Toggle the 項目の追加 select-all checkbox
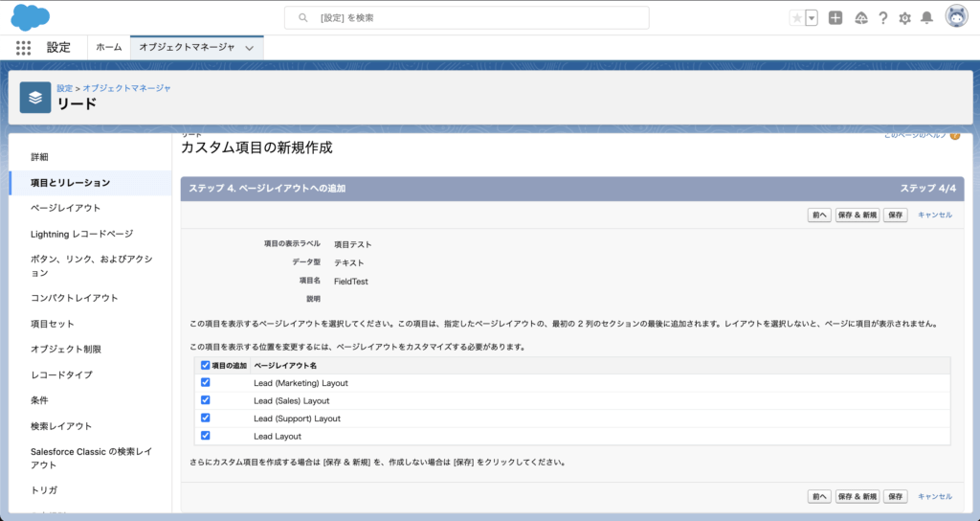 click(206, 365)
